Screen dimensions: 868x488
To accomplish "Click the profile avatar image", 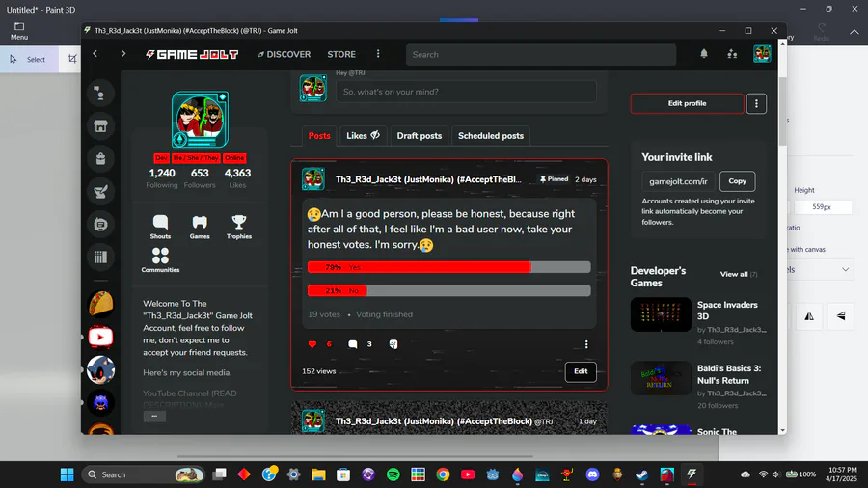I will pyautogui.click(x=200, y=120).
